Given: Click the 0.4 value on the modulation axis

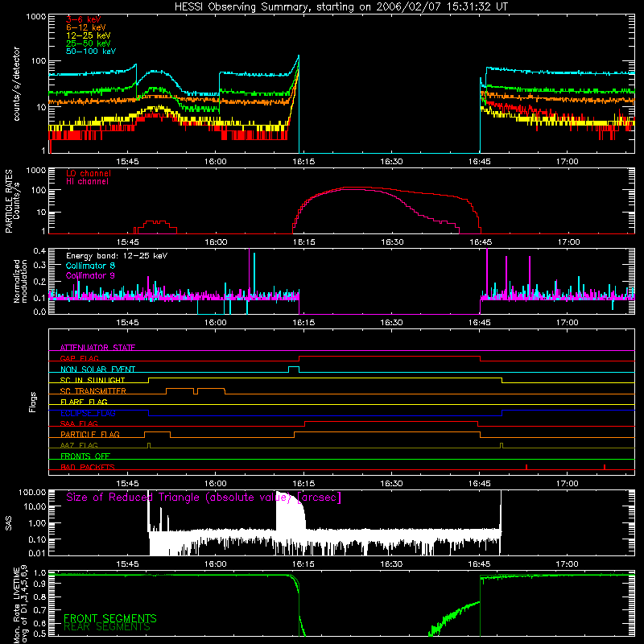Looking at the screenshot, I should point(39,251).
